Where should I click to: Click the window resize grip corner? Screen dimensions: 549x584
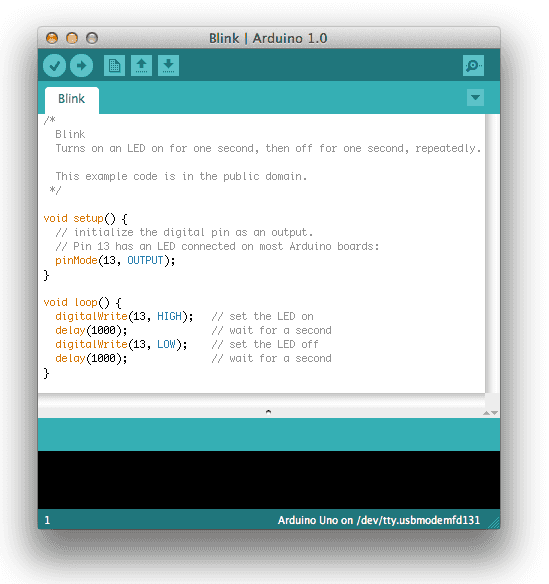point(494,523)
